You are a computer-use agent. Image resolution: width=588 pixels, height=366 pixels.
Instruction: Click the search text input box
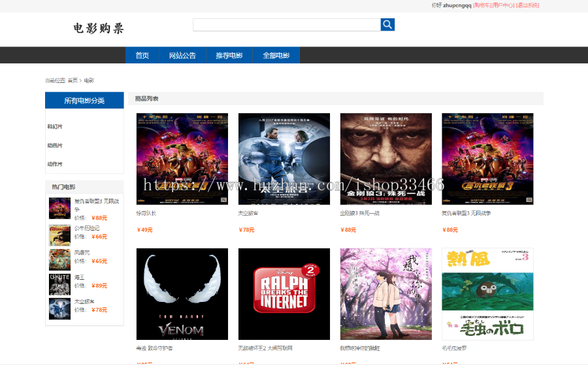click(287, 25)
